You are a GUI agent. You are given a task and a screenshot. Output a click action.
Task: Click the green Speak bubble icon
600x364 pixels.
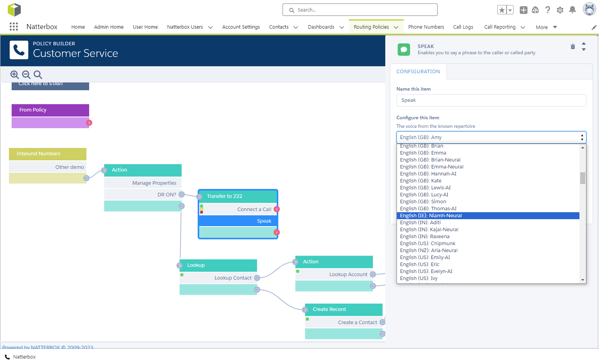click(x=404, y=50)
